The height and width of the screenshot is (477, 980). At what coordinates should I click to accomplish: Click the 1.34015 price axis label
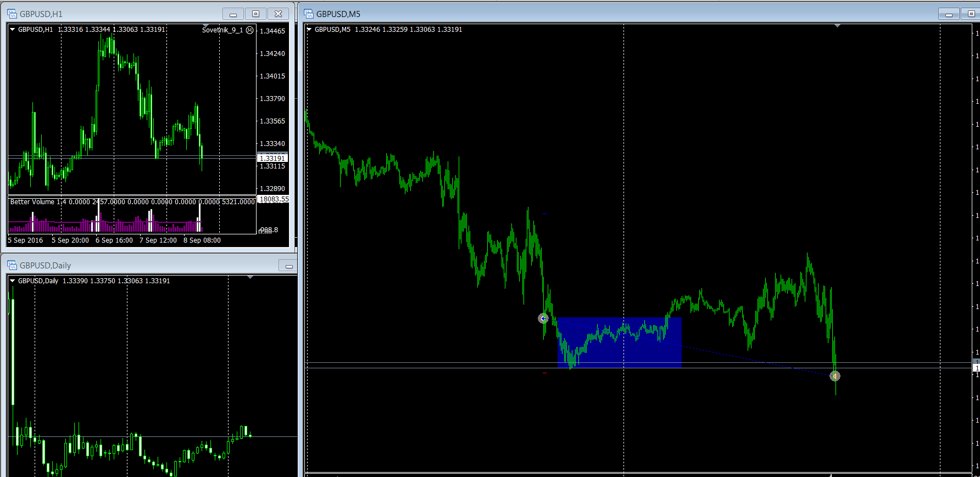tap(272, 76)
